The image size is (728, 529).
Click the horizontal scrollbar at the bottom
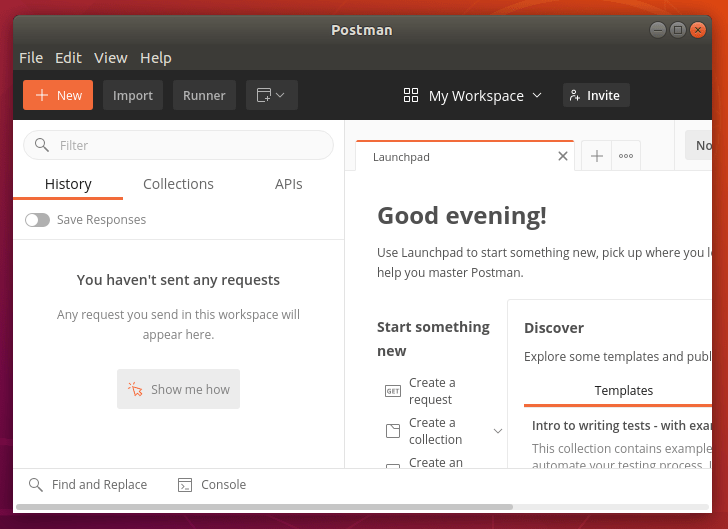click(265, 507)
